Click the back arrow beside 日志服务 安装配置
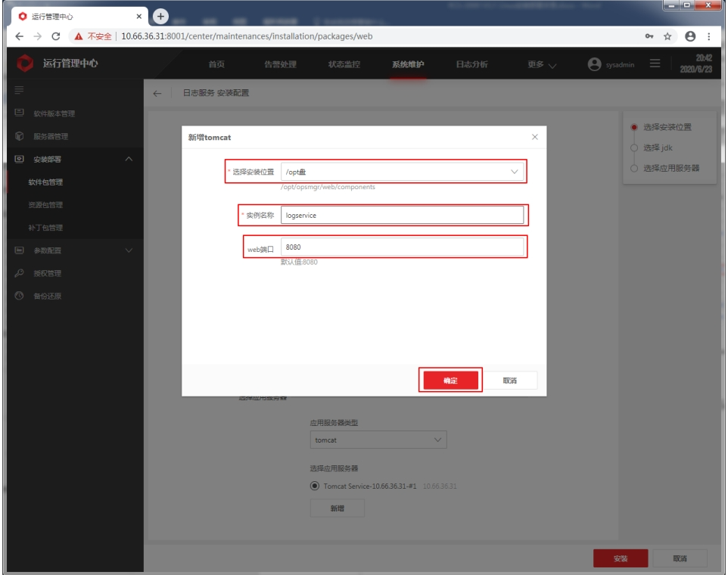 pyautogui.click(x=157, y=93)
